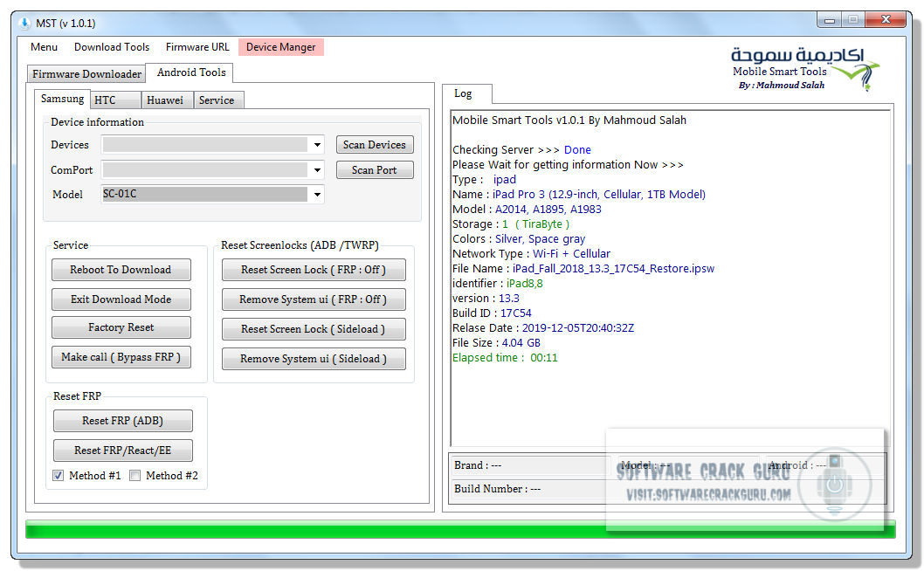
Task: Open the Download Tools menu
Action: (x=112, y=47)
